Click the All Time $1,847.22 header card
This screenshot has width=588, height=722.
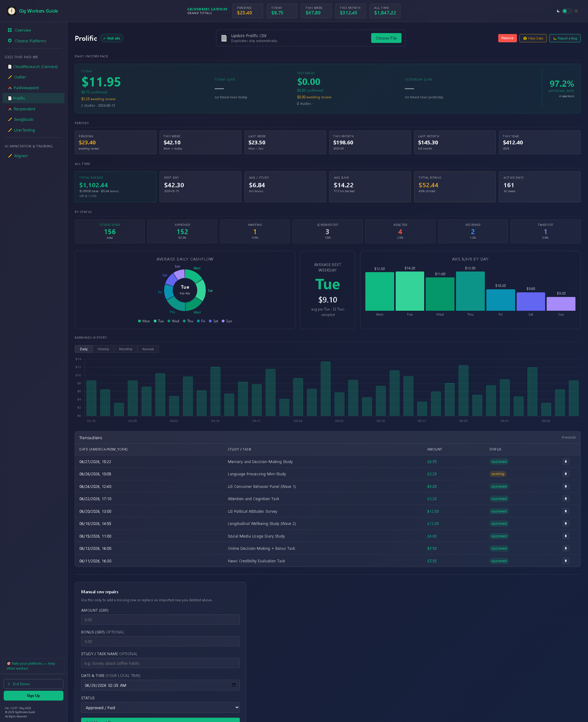tap(385, 11)
